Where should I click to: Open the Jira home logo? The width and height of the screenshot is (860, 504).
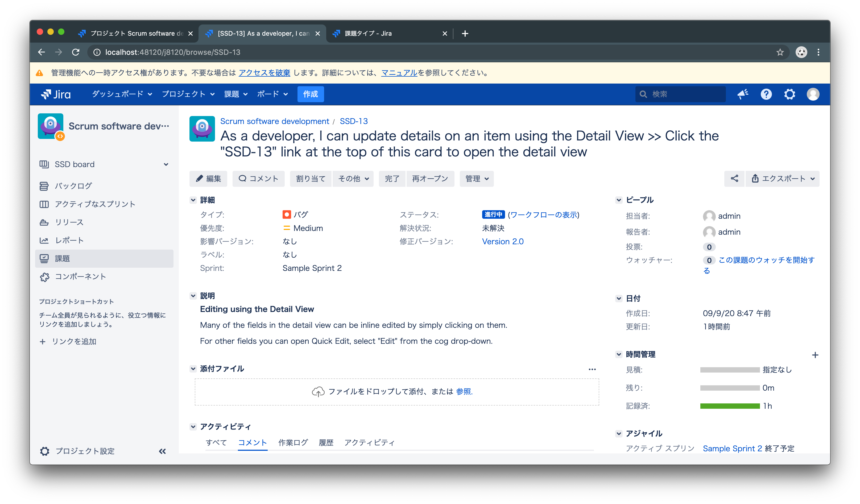click(x=56, y=94)
